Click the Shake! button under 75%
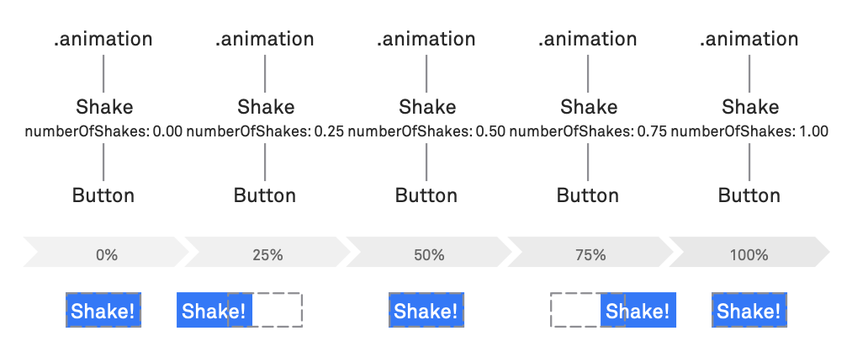868x352 pixels. pos(638,311)
